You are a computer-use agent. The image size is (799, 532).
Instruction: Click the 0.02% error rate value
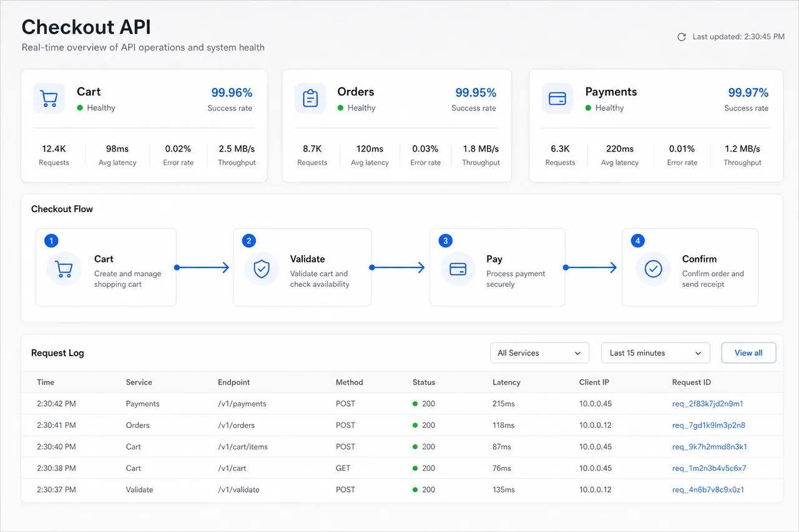pos(178,149)
